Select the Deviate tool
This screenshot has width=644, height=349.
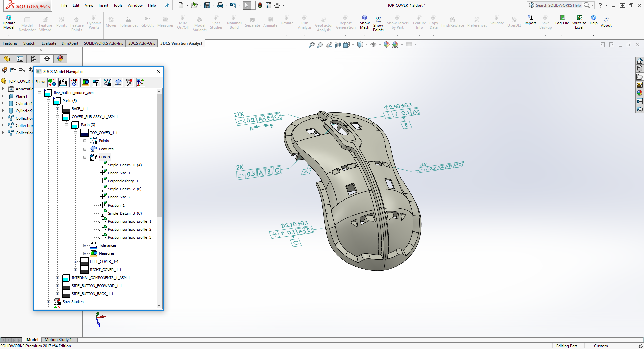[x=287, y=21]
